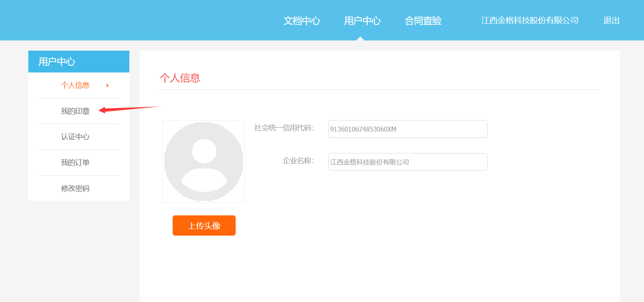
Task: Select 用户中心 in the top navigation bar
Action: point(362,21)
